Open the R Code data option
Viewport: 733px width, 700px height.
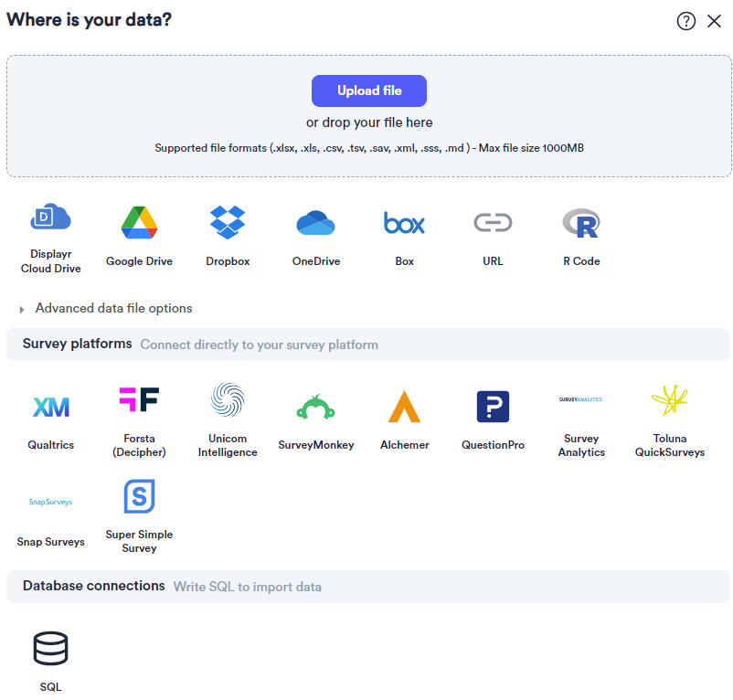pos(581,236)
